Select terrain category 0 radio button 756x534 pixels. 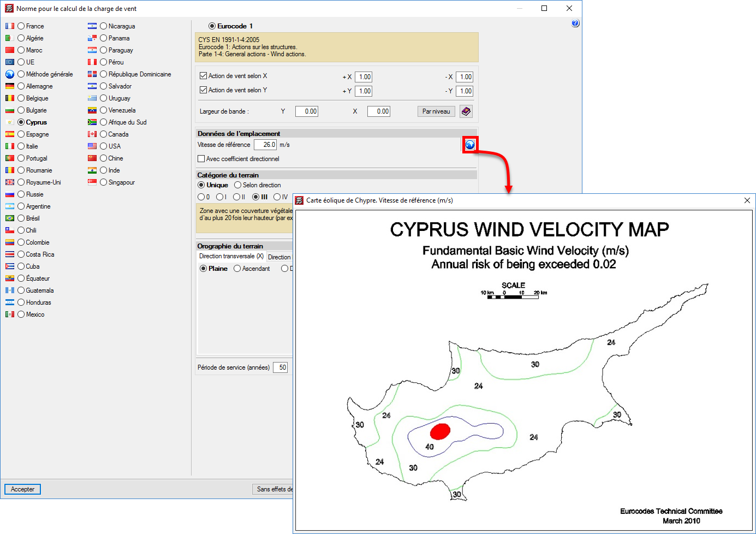(x=201, y=197)
